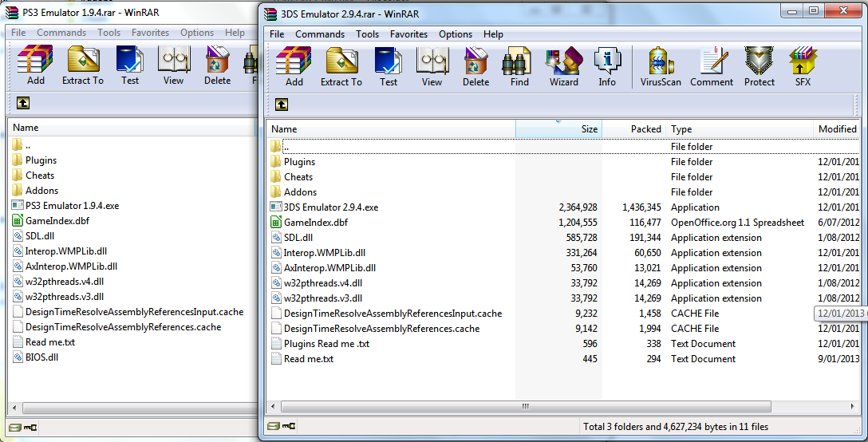Click left scroll arrow in PS3 window
The image size is (868, 442).
[x=14, y=408]
